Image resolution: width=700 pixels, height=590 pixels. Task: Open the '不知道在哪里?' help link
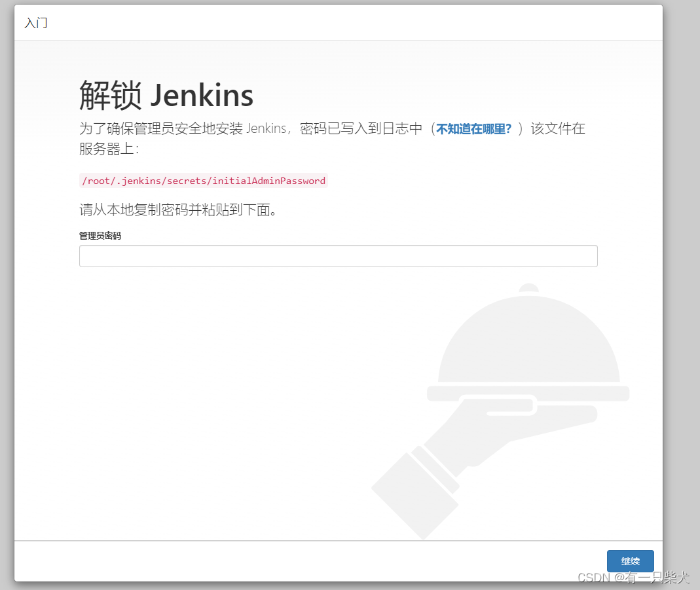pos(473,129)
